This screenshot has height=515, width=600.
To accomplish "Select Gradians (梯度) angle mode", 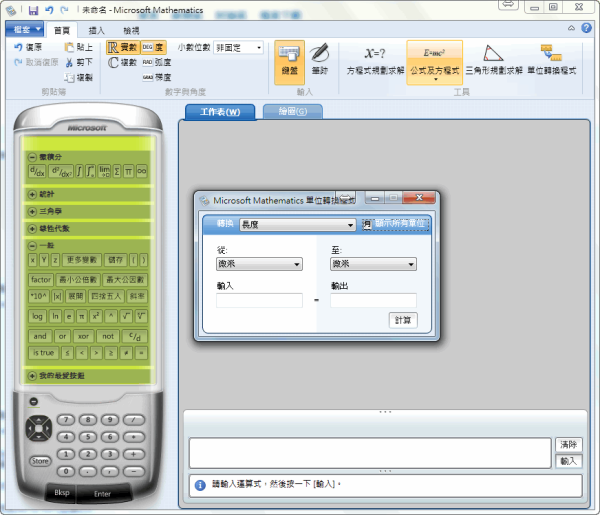I will (157, 77).
